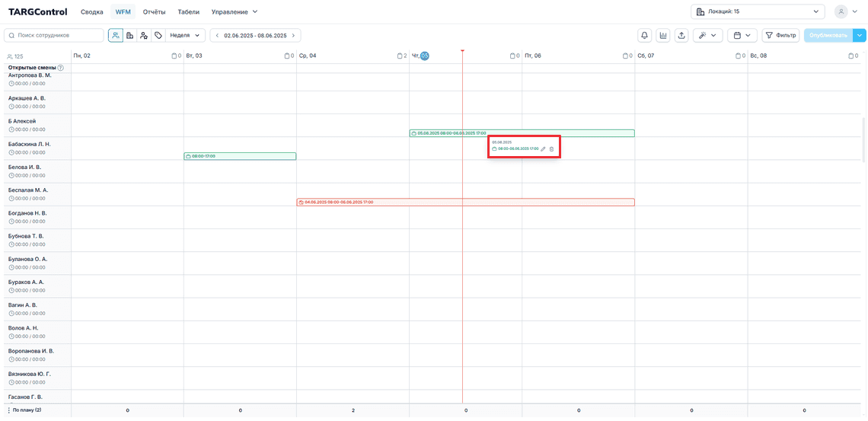Edit the shift with the pencil icon
Viewport: 868px width, 421px height.
pos(543,148)
